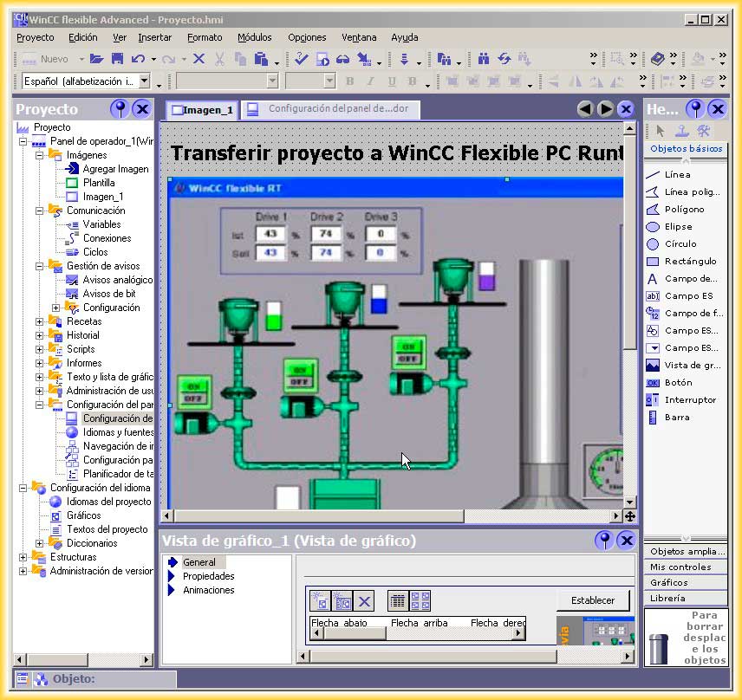Click the binoculars search toolbar icon
This screenshot has width=742, height=700.
483,59
